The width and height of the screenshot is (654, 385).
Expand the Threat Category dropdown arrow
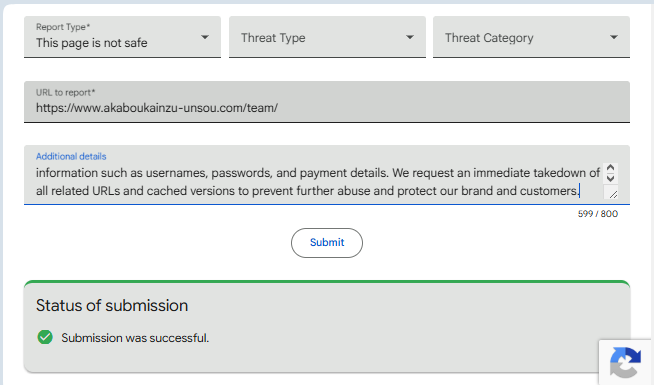pos(614,37)
